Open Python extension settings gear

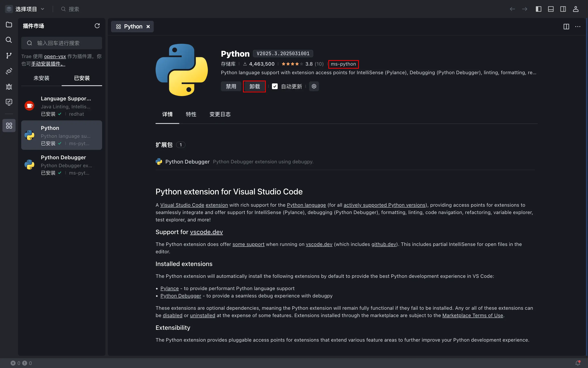pyautogui.click(x=314, y=86)
